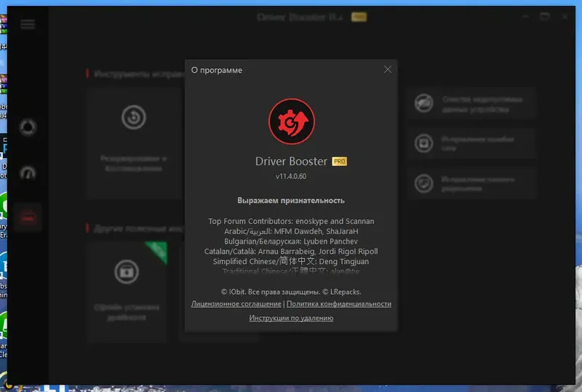Image resolution: width=582 pixels, height=392 pixels.
Task: Click the clean unplugged device data icon
Action: (x=424, y=103)
